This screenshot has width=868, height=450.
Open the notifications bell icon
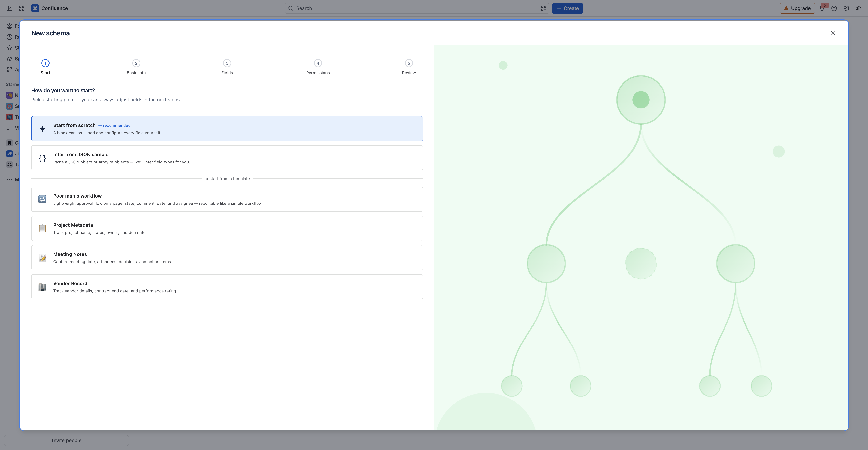pyautogui.click(x=822, y=8)
